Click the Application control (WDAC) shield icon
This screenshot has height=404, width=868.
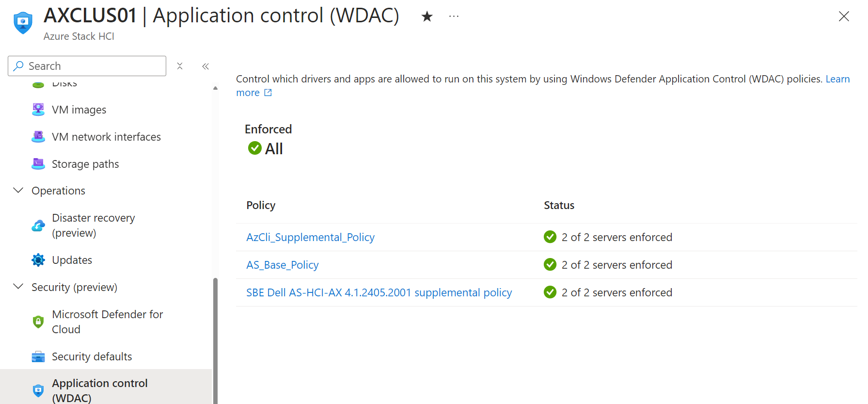[38, 390]
